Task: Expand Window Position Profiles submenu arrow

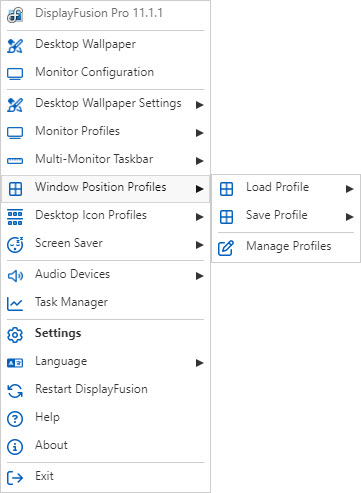Action: click(x=200, y=189)
